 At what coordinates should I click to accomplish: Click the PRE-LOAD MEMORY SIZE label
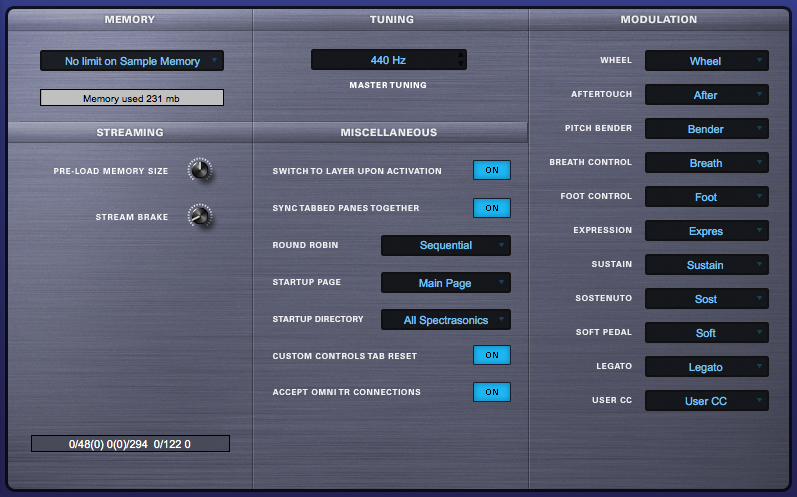pos(111,171)
